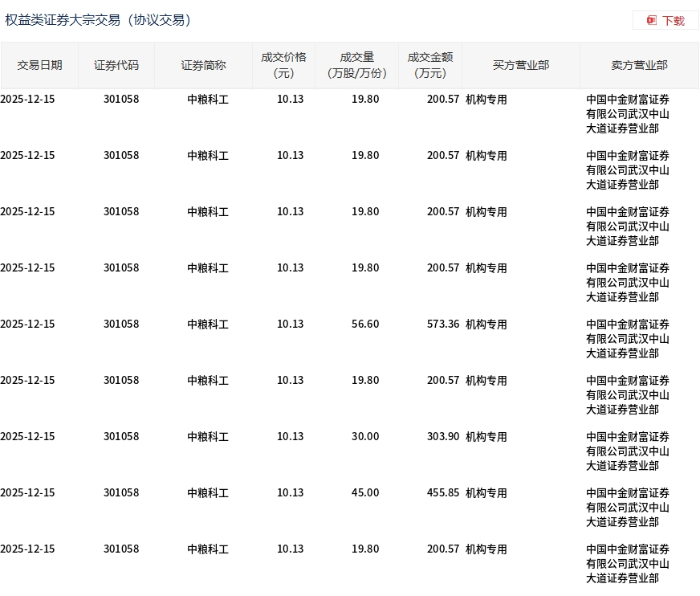
Task: Click the 买方营业部 column header
Action: click(521, 65)
